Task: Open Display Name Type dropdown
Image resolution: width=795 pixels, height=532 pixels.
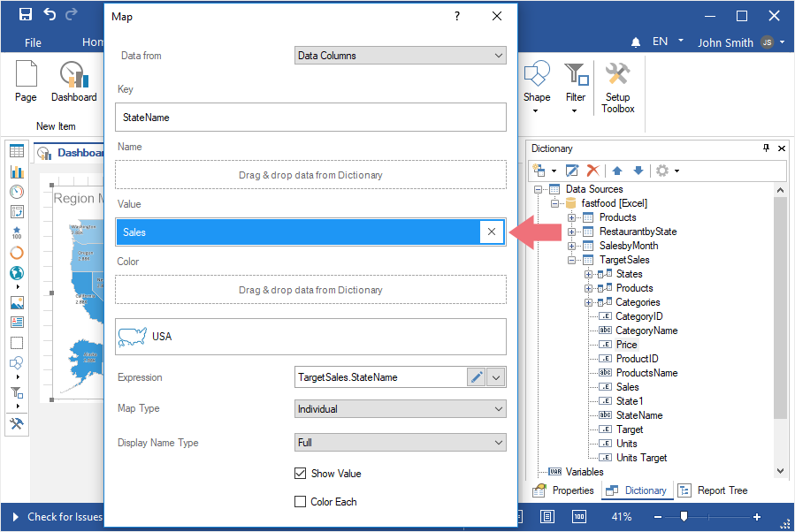Action: 400,443
